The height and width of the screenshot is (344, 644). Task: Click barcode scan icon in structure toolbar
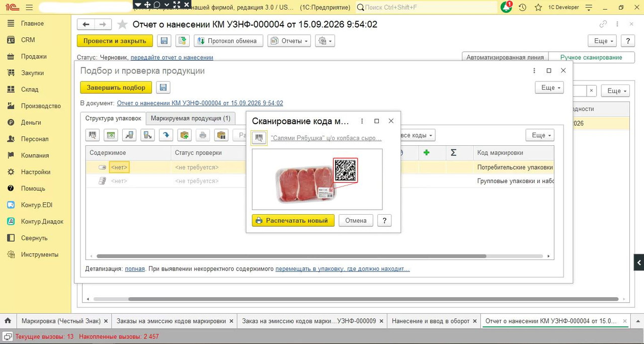(x=93, y=135)
